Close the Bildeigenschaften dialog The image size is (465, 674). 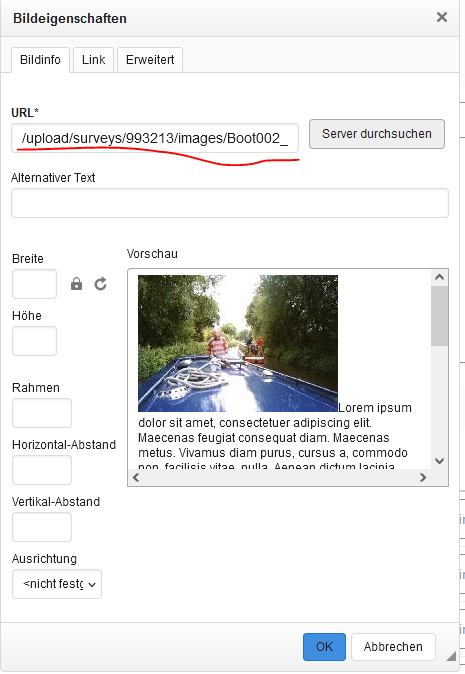[x=442, y=17]
